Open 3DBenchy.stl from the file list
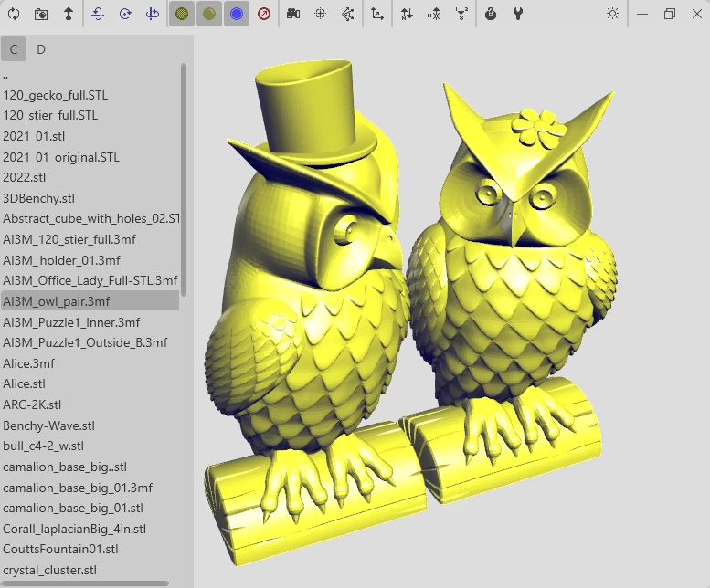The width and height of the screenshot is (710, 588). point(38,198)
